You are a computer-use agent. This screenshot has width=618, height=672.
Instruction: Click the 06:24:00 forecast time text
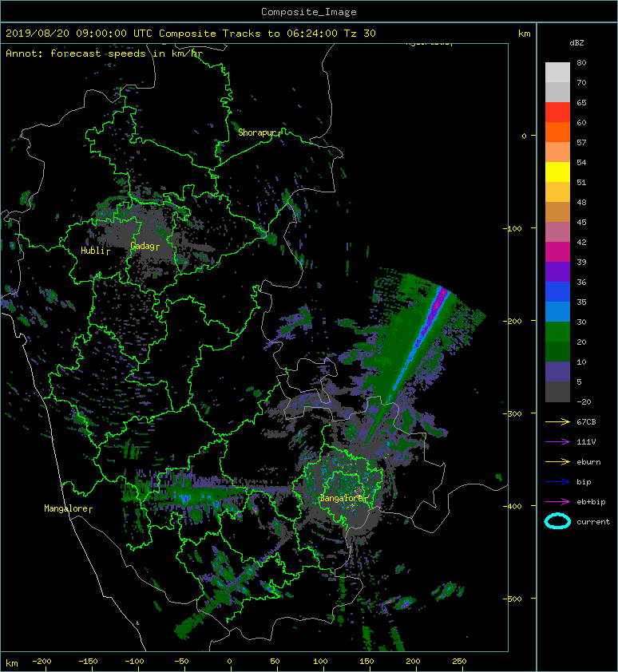click(x=311, y=34)
